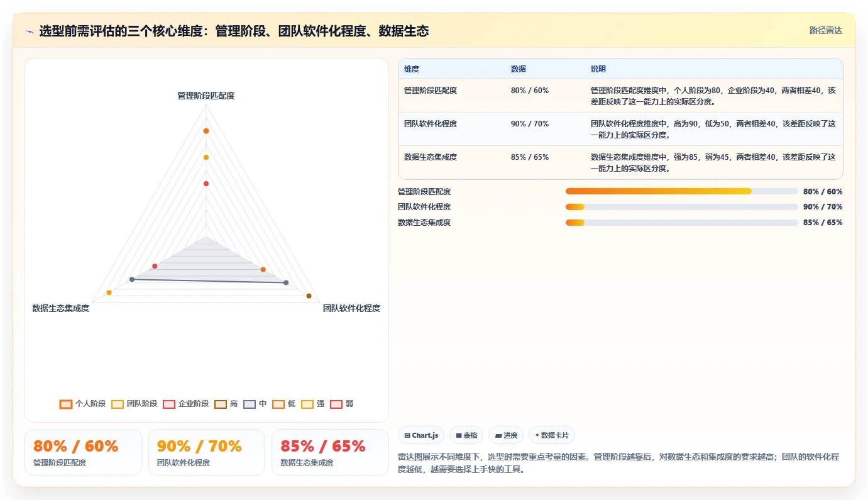Click the 高为90，低为50 explanation cell
This screenshot has height=500, width=868.
pyautogui.click(x=713, y=129)
